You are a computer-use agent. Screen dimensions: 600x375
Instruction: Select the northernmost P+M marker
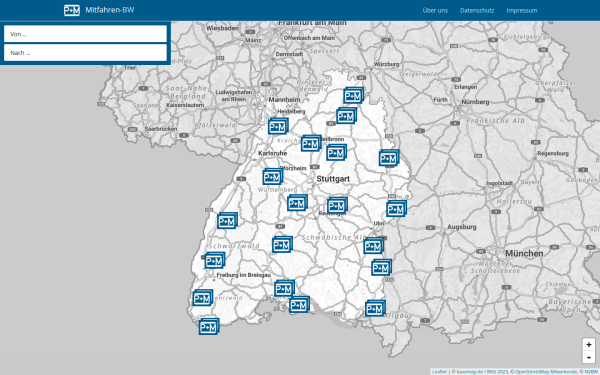click(354, 96)
